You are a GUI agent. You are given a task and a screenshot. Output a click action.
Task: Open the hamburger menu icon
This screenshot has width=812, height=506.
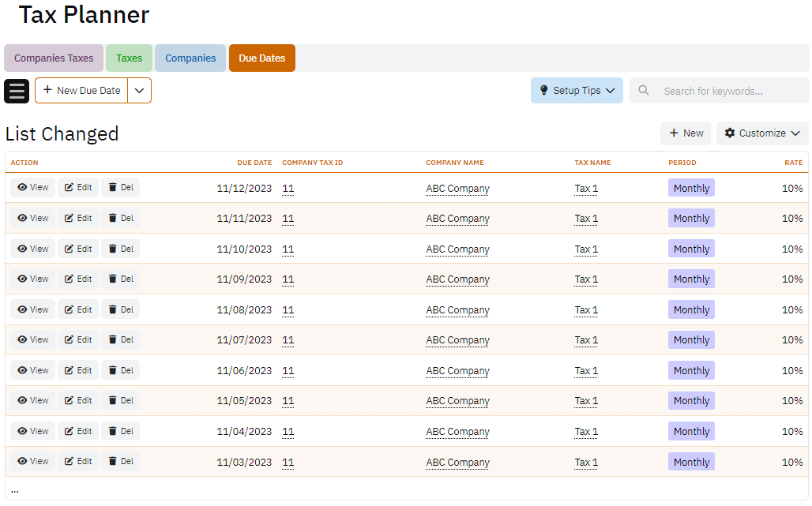[x=17, y=91]
